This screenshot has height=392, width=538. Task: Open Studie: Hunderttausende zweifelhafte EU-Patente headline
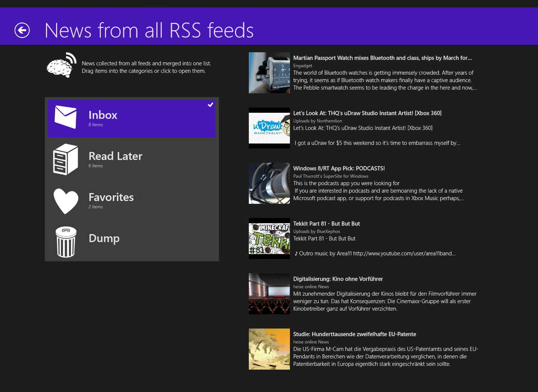(x=355, y=334)
